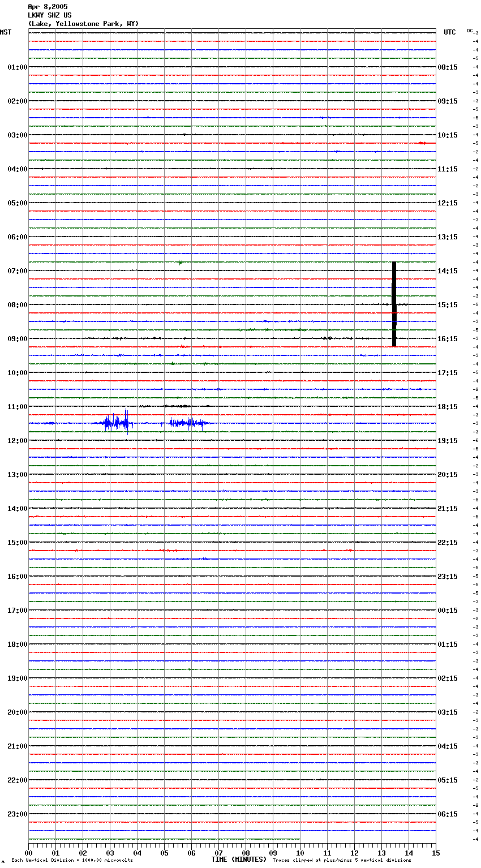Click the "DC" column header at top right
Viewport: 481px width, 868px height.
tap(470, 31)
